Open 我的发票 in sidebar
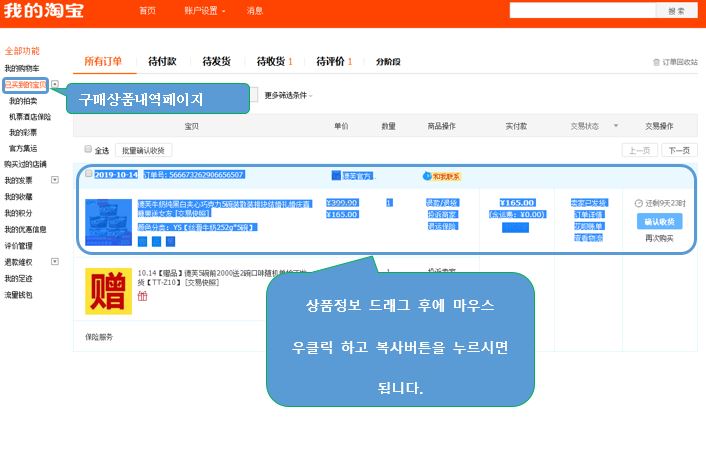Viewport: 706px width, 459px height. (x=18, y=180)
